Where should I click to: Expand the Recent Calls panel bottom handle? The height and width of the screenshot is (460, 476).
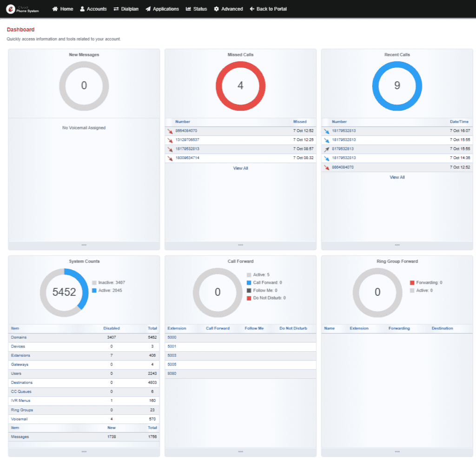[x=397, y=245]
